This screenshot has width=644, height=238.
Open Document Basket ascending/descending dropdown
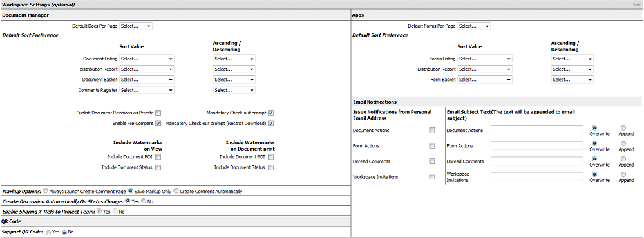[234, 80]
